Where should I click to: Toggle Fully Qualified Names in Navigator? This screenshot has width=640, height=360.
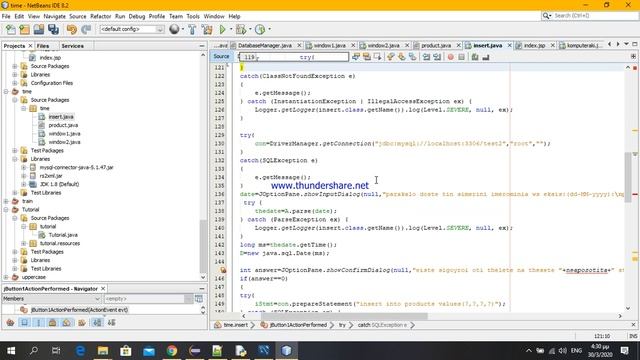(x=82, y=322)
